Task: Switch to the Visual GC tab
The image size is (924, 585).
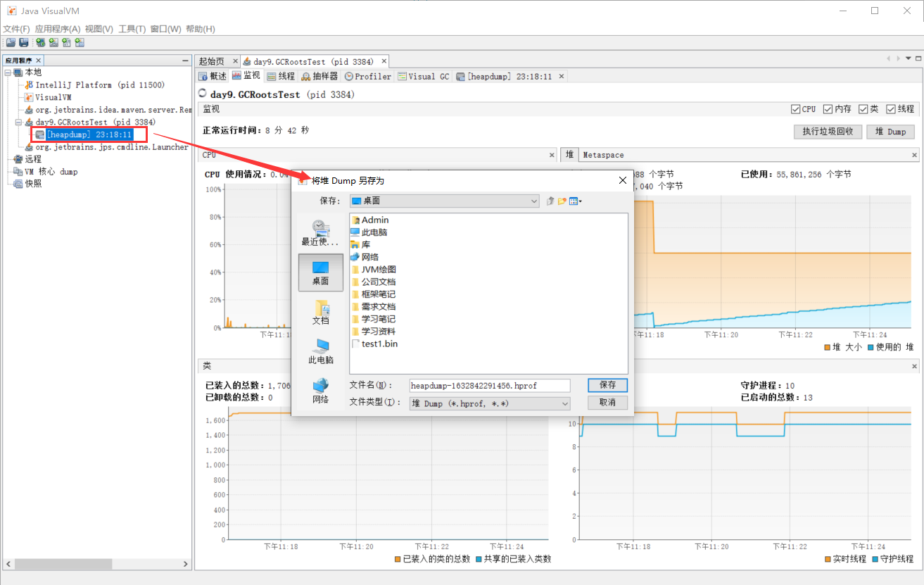Action: point(424,76)
